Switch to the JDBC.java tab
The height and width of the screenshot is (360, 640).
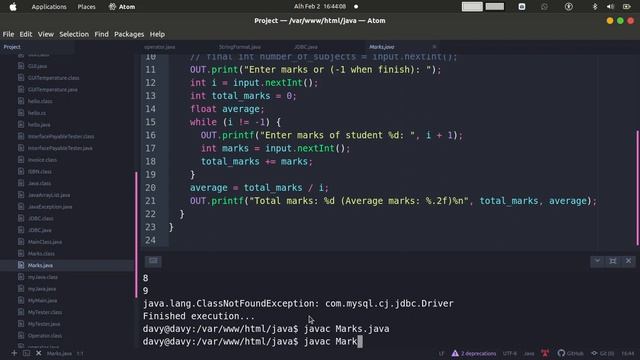coord(306,47)
